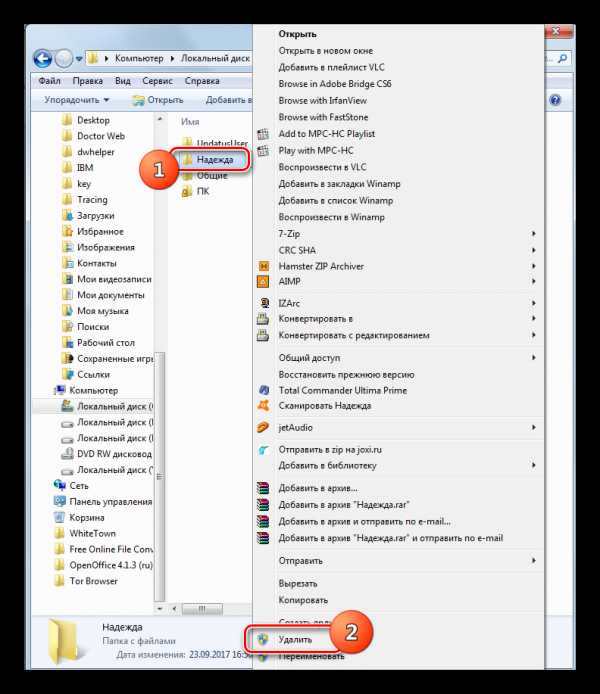Click the Панель управления icon
This screenshot has width=600, height=694.
point(59,501)
